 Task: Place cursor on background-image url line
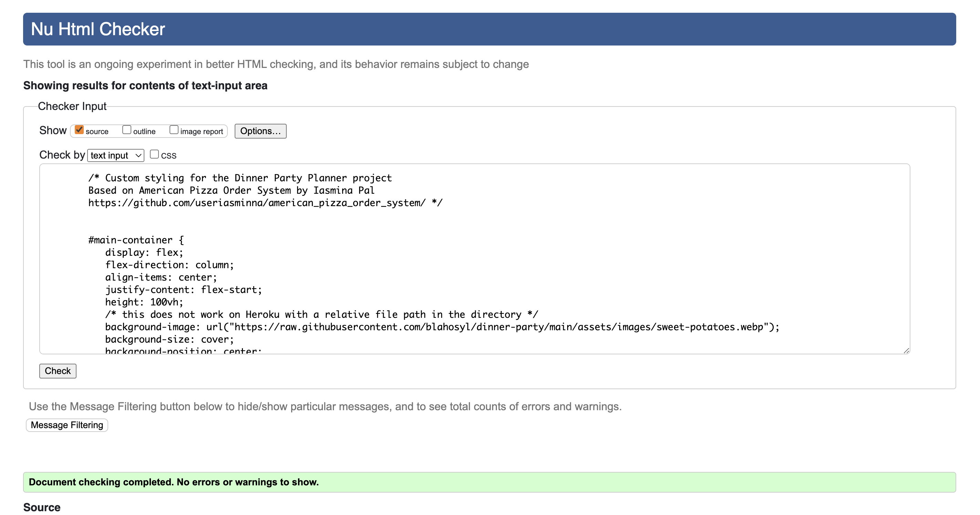tap(441, 327)
